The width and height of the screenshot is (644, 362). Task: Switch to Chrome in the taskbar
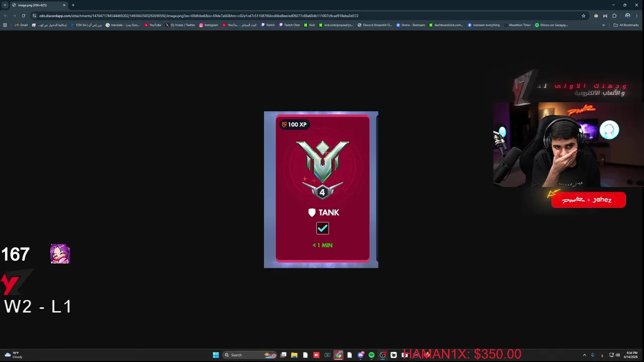pos(339,355)
